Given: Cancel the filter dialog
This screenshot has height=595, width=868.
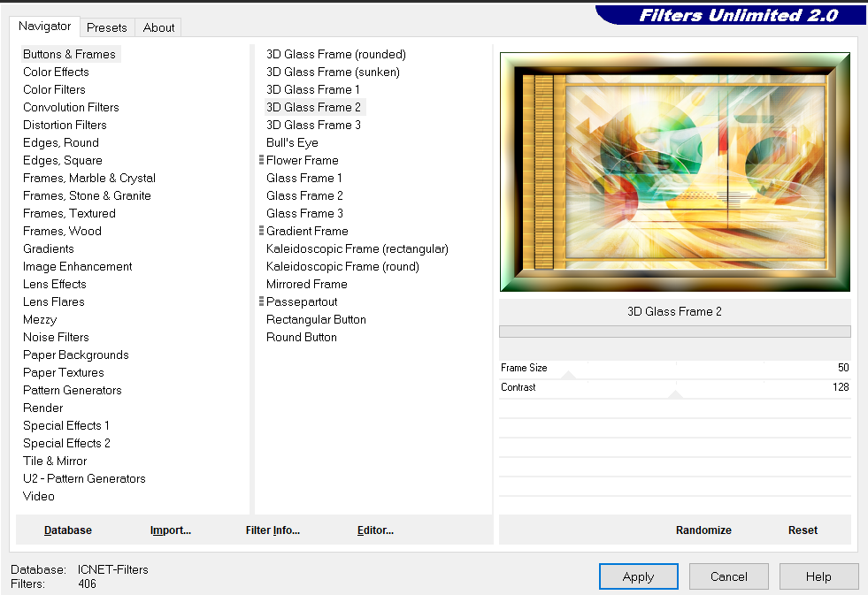Looking at the screenshot, I should point(729,576).
